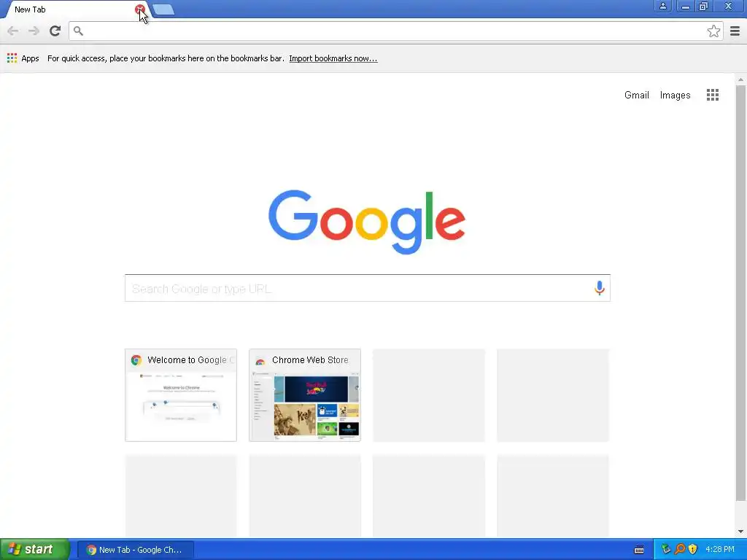Minimize the Chrome window
This screenshot has height=560, width=747.
(x=685, y=6)
